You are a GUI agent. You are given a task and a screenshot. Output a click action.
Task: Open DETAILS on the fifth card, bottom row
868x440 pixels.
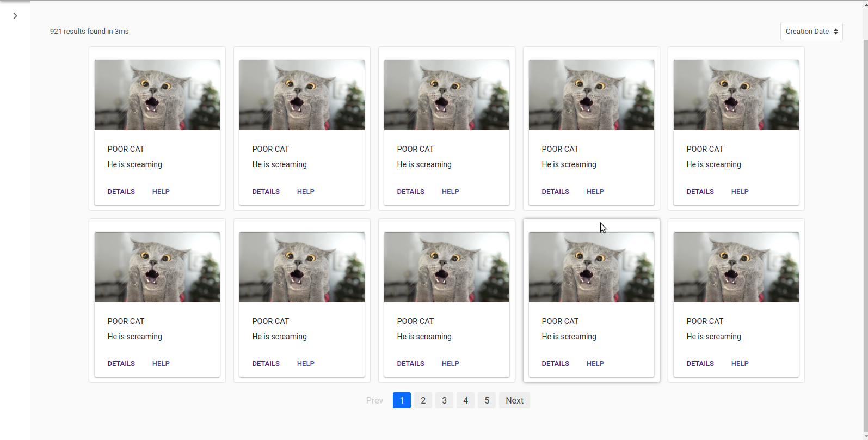[700, 363]
